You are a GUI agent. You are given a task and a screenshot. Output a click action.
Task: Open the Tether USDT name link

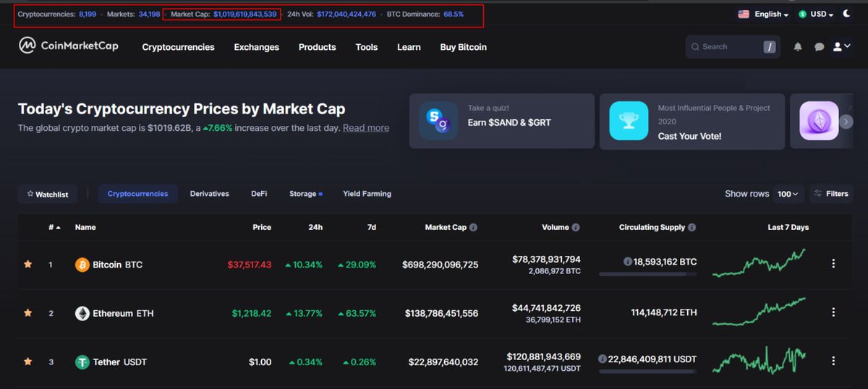[119, 362]
